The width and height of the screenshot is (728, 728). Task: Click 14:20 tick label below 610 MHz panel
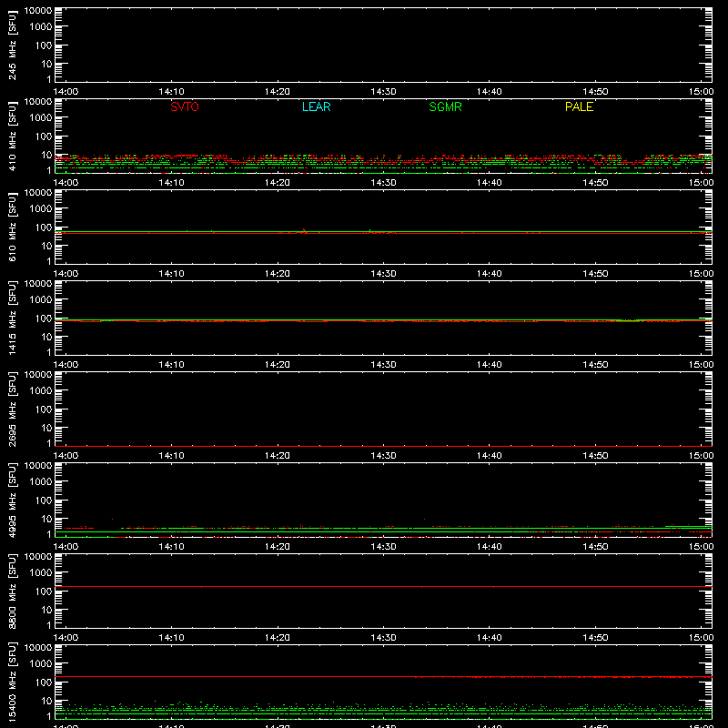point(278,274)
